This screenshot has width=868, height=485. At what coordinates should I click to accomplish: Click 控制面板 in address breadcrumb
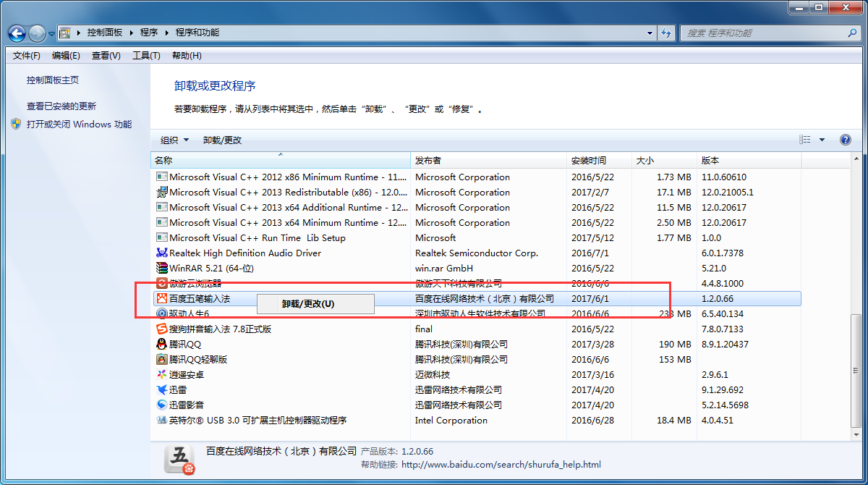104,33
